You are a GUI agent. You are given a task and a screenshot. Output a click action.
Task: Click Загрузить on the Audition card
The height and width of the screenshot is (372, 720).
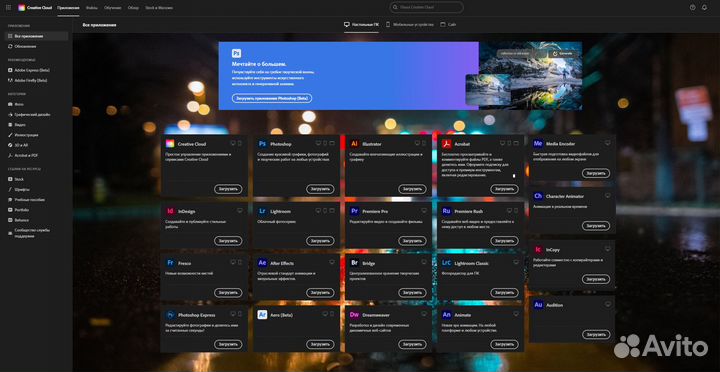[x=596, y=334]
